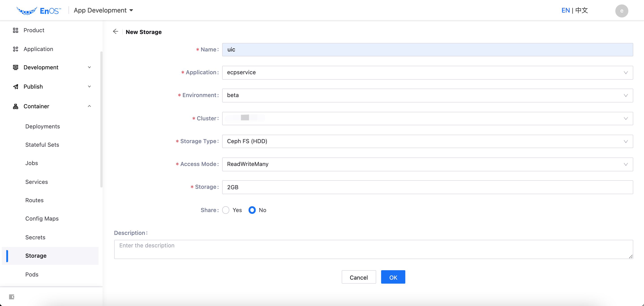Click the Publish paper-plane icon
Image resolution: width=644 pixels, height=306 pixels.
(x=15, y=87)
